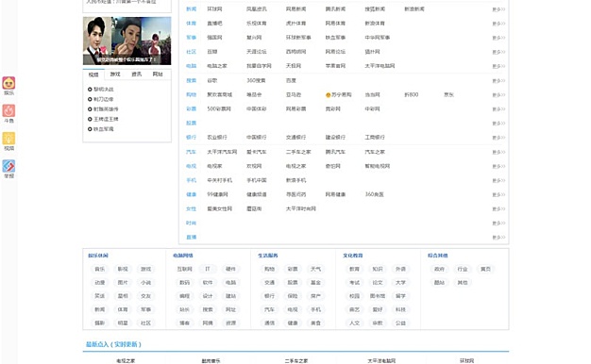Image resolution: width=591 pixels, height=364 pixels.
Task: Click bullet icon next to 铁血军魂
Action: [x=90, y=129]
